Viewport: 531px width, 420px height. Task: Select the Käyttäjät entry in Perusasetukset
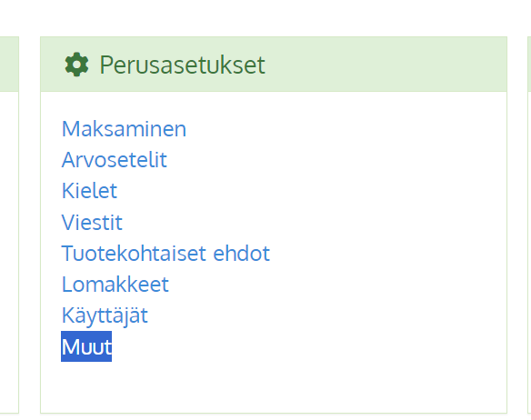[x=105, y=315]
